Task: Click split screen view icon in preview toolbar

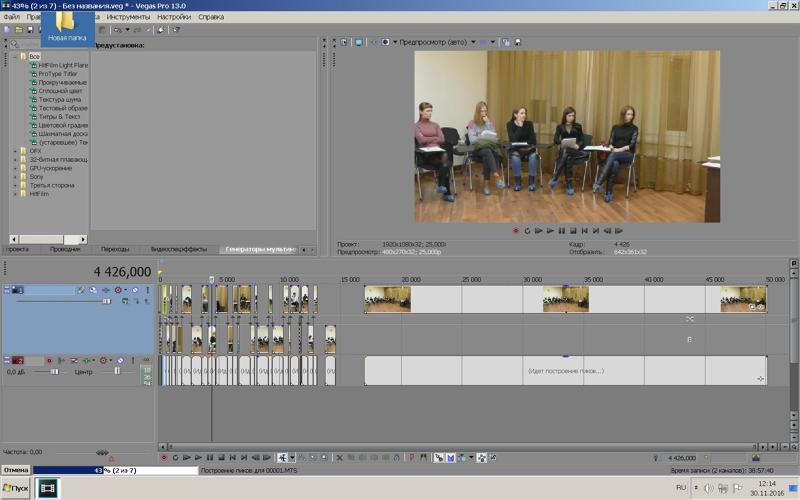Action: (385, 42)
